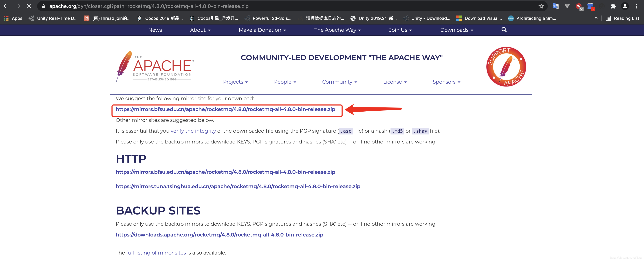644x261 pixels.
Task: Expand the About dropdown
Action: pyautogui.click(x=200, y=30)
